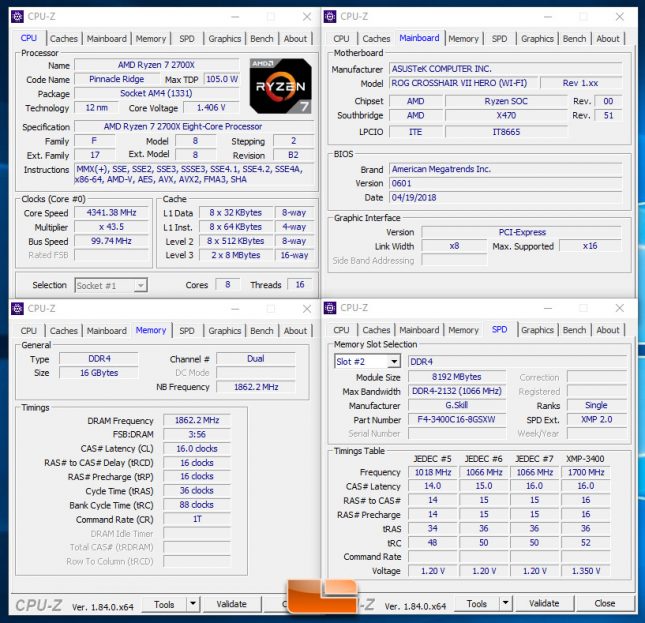The height and width of the screenshot is (623, 645).
Task: Click Validate button in SPD window
Action: [544, 603]
